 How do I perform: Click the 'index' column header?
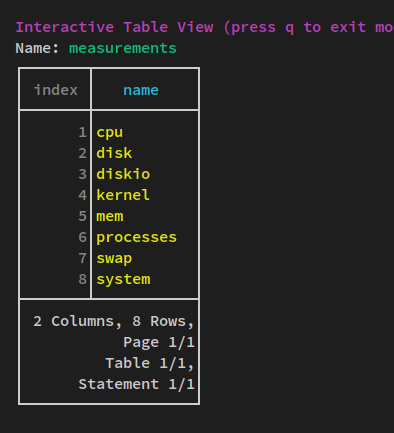pyautogui.click(x=56, y=90)
